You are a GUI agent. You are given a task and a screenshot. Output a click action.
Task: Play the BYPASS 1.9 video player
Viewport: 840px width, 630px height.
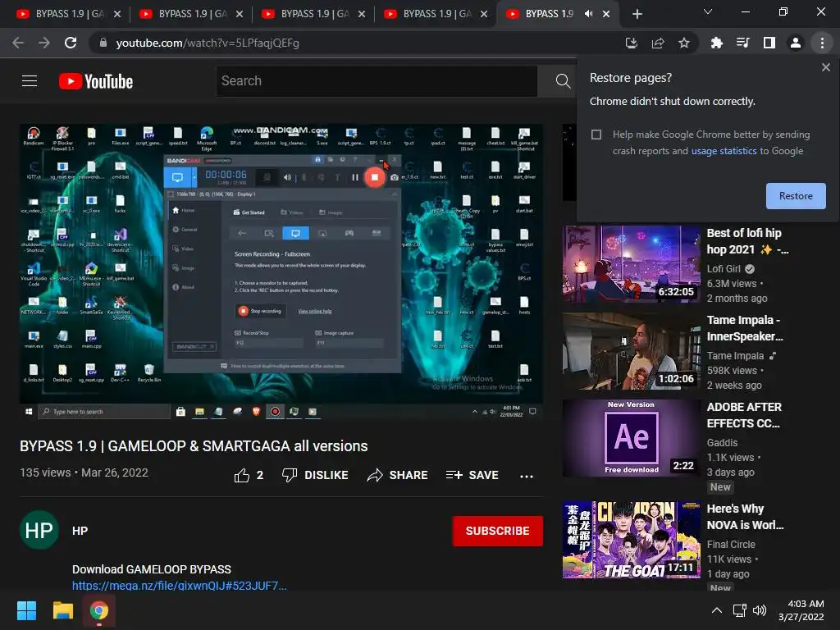[281, 271]
